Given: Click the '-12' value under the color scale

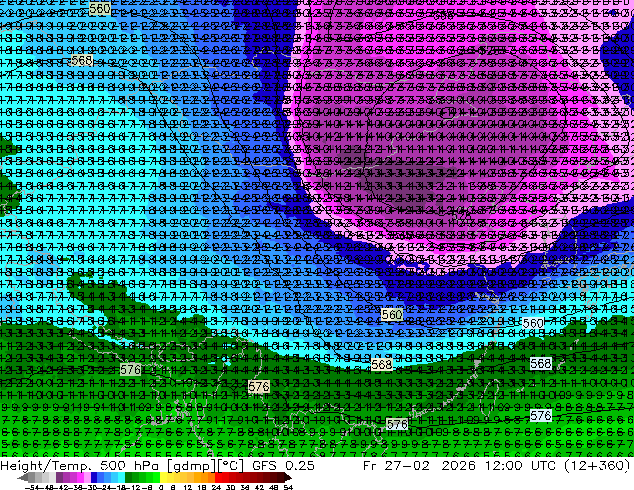Looking at the screenshot, I should click(134, 487).
